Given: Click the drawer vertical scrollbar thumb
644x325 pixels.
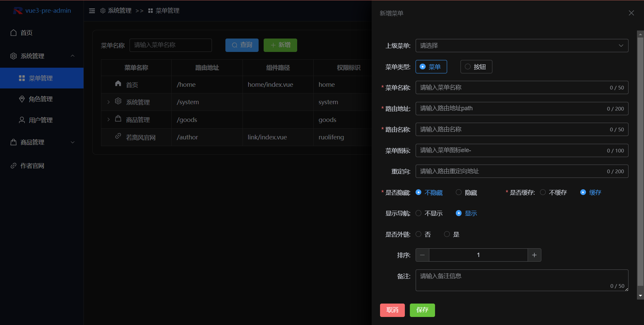Looking at the screenshot, I should 640,161.
